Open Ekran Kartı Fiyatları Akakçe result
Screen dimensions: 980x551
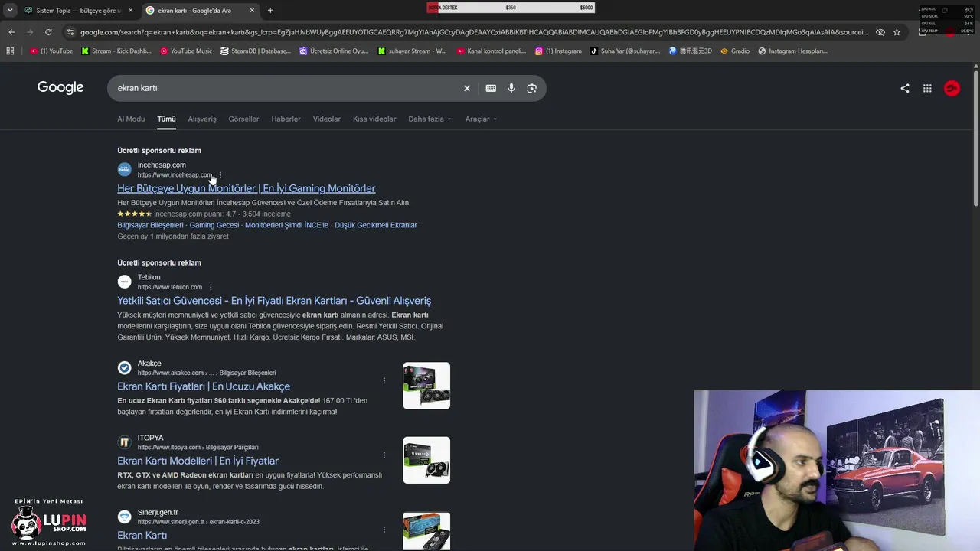[x=204, y=386]
